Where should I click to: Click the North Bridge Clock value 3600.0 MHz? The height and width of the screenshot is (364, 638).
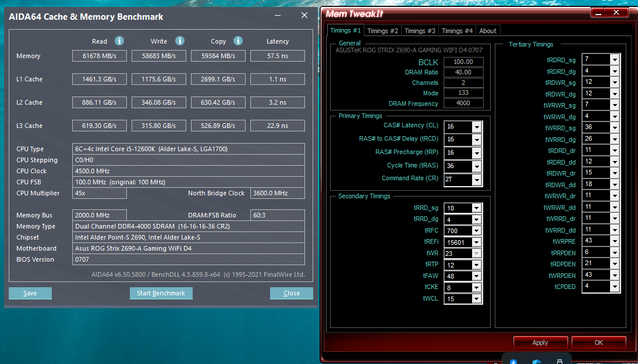[278, 193]
